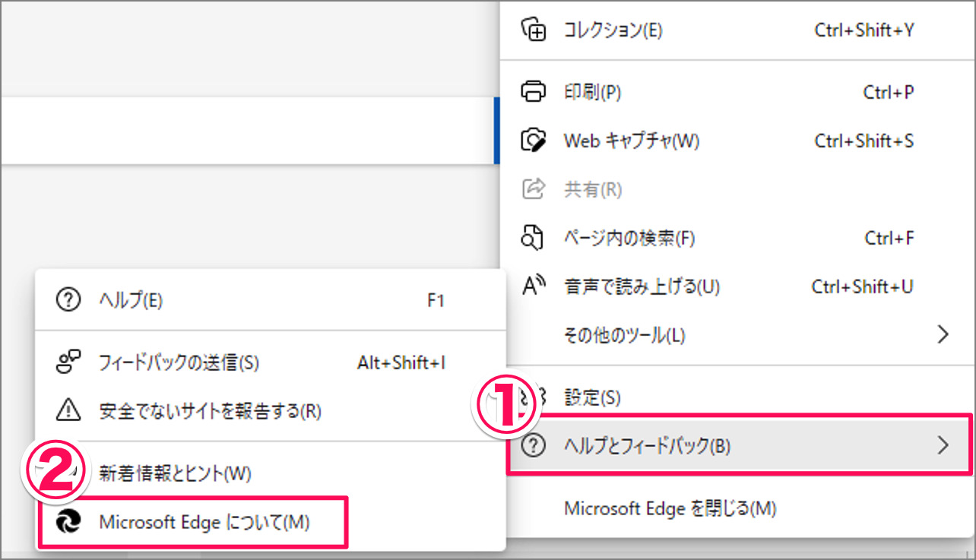Choose Web キャプチャ(W)
This screenshot has height=560, width=976.
click(737, 141)
